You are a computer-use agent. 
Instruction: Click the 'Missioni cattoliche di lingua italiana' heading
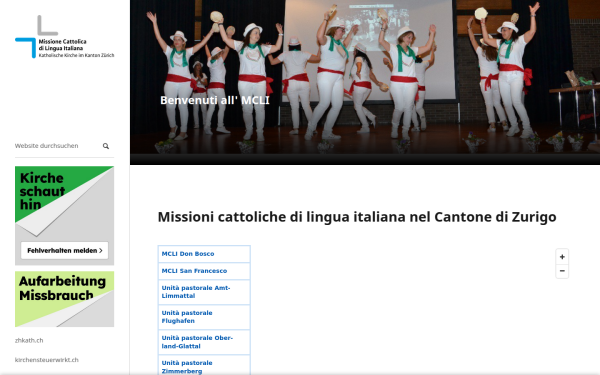pyautogui.click(x=357, y=217)
